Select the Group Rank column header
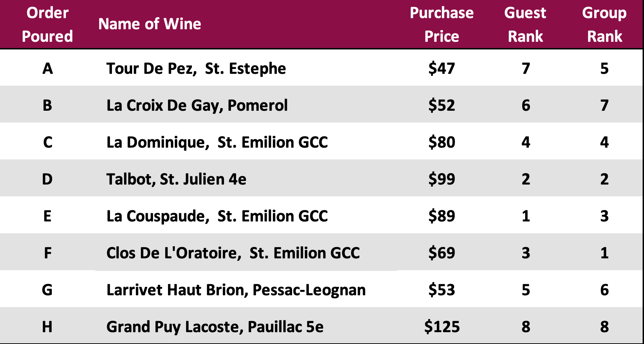 point(604,24)
